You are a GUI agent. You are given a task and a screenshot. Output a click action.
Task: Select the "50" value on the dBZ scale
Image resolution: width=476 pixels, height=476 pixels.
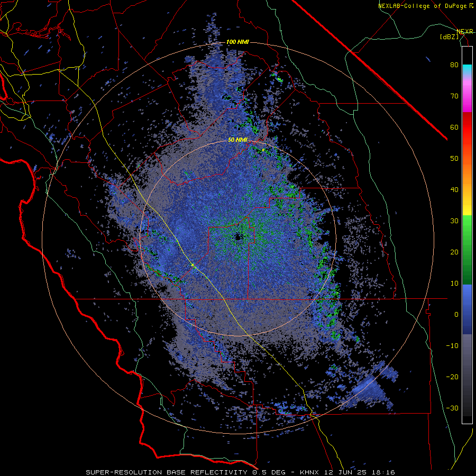click(454, 159)
